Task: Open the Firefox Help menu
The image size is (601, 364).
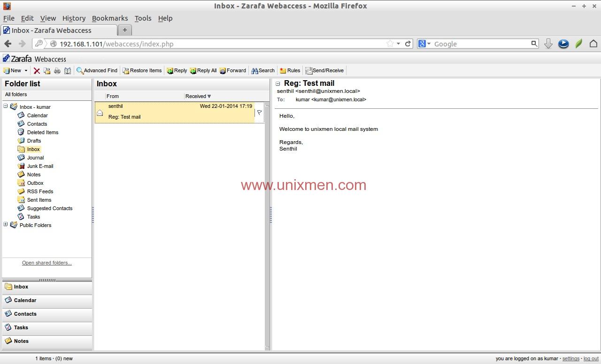Action: [x=165, y=18]
